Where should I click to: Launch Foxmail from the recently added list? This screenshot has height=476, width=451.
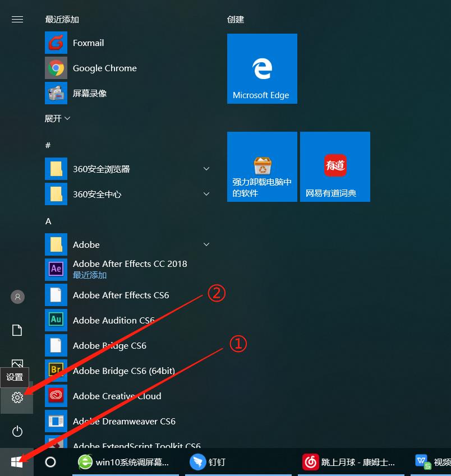click(88, 43)
